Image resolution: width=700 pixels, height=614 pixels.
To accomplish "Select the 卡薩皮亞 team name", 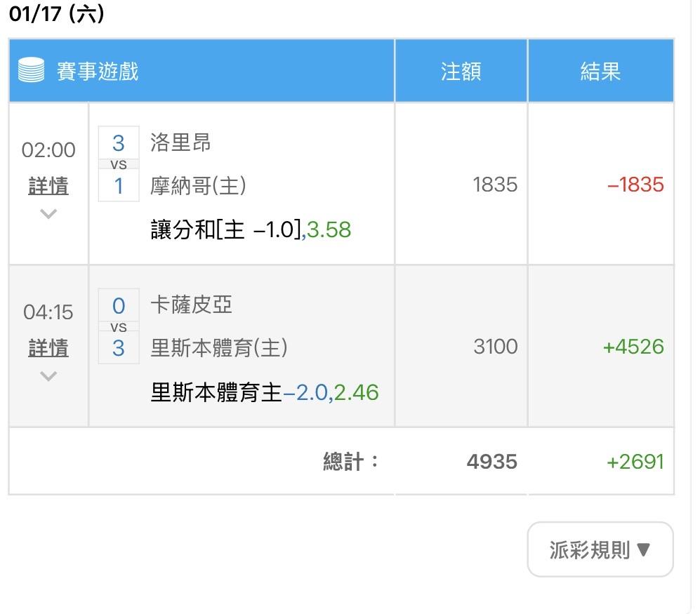I will (191, 305).
